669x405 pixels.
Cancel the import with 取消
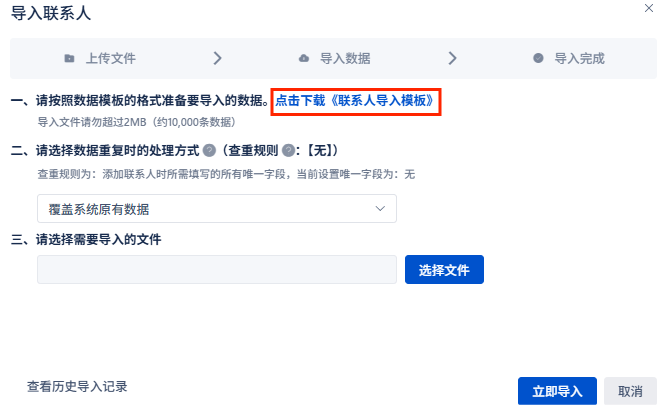click(630, 390)
